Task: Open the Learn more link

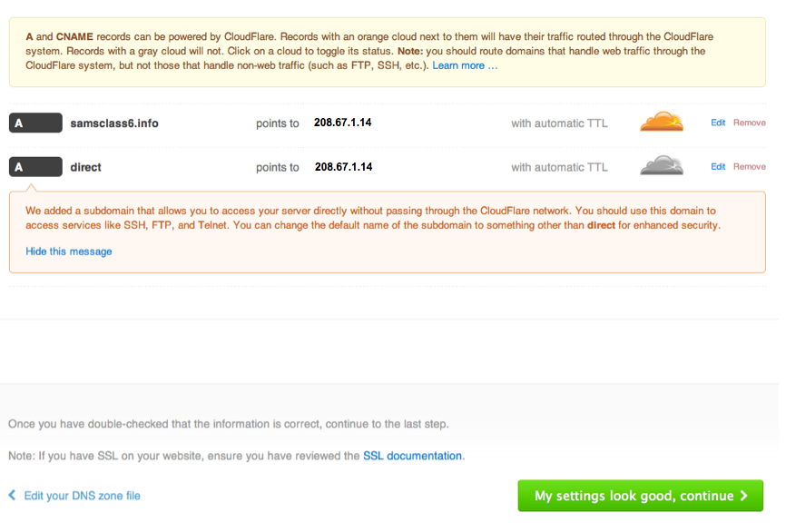Action: coord(465,66)
